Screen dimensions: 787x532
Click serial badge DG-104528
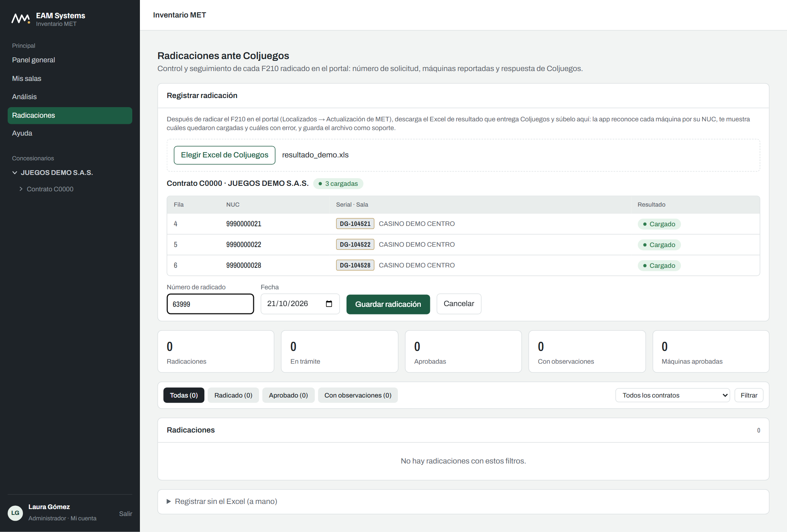pos(355,265)
